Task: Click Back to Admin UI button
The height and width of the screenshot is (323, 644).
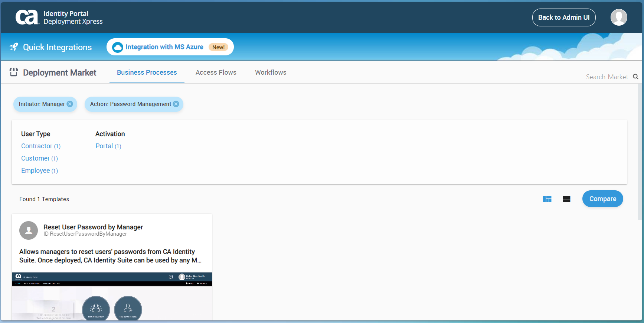Action: pyautogui.click(x=564, y=17)
